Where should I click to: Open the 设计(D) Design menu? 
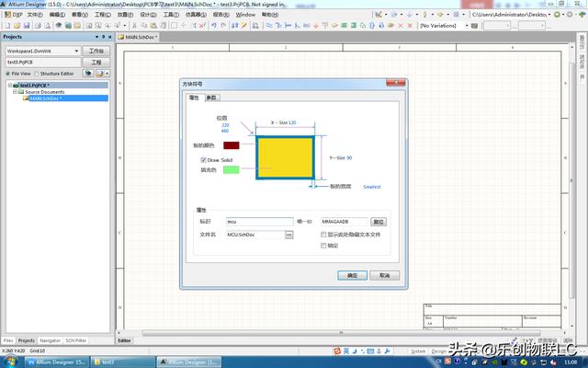148,15
